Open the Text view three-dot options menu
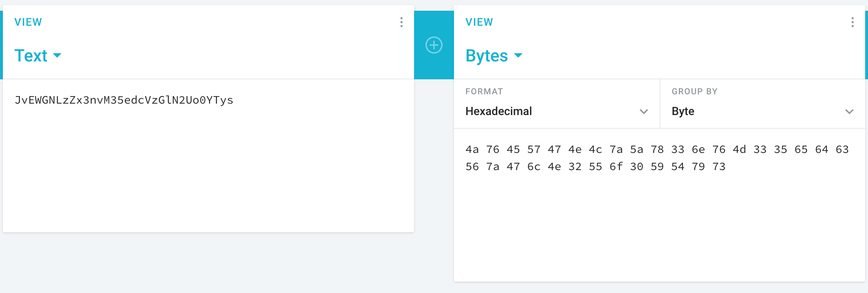This screenshot has width=868, height=293. 402,22
